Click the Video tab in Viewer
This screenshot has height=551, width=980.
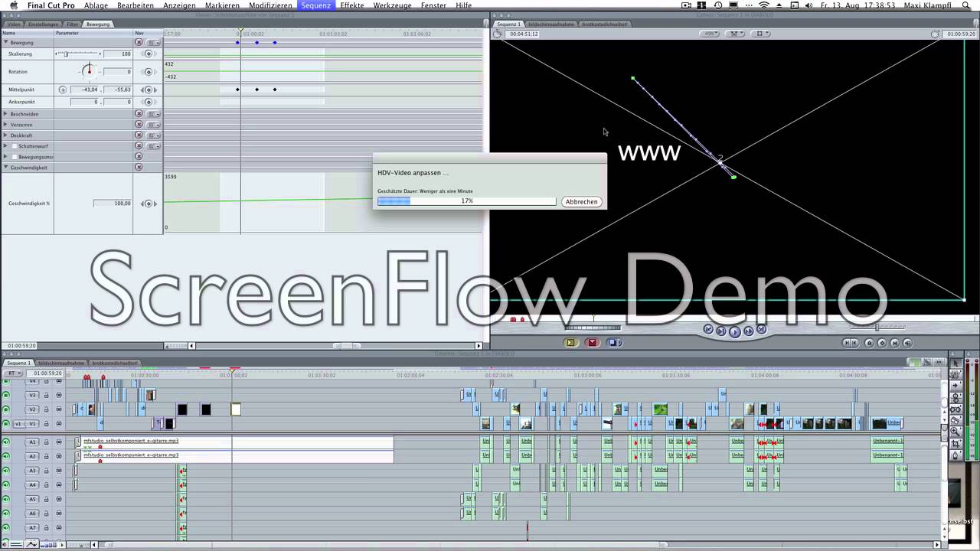(14, 24)
